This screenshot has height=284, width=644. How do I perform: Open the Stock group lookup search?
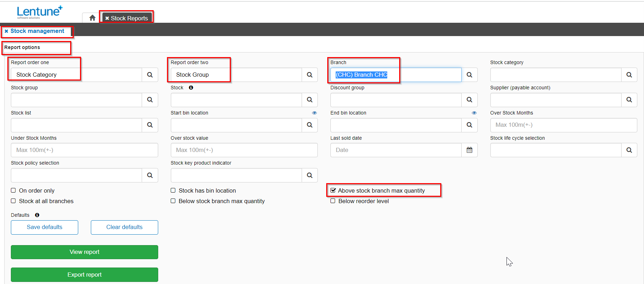150,100
